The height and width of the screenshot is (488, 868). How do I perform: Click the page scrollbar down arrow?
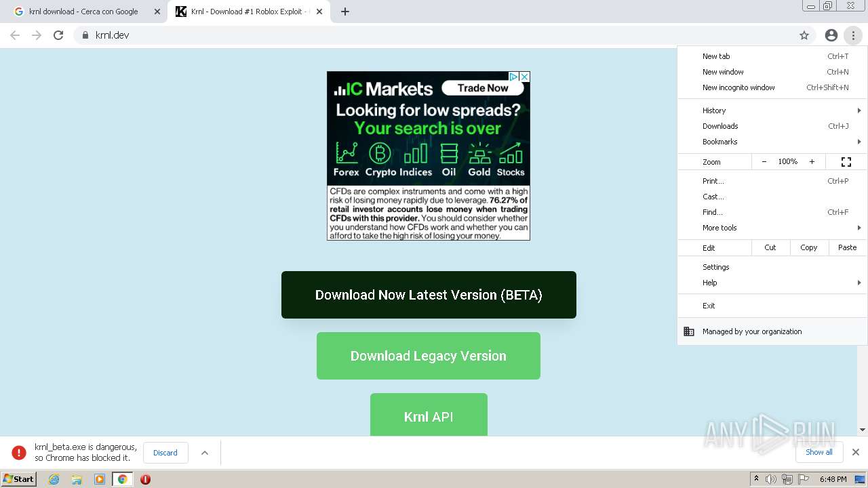pos(863,430)
